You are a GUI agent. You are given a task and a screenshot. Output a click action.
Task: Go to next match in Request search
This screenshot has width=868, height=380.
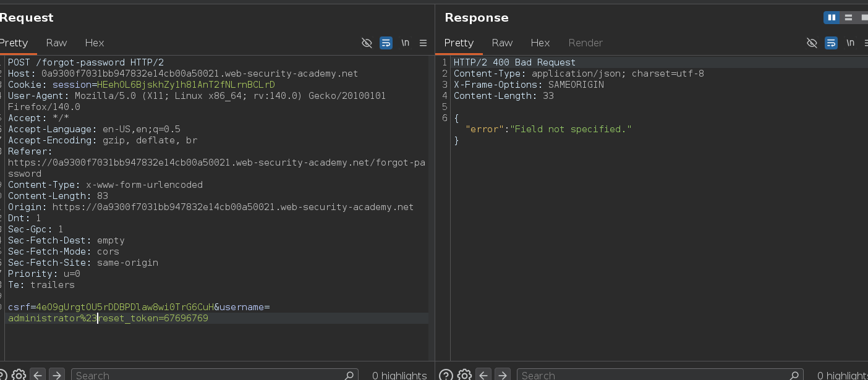coord(56,374)
